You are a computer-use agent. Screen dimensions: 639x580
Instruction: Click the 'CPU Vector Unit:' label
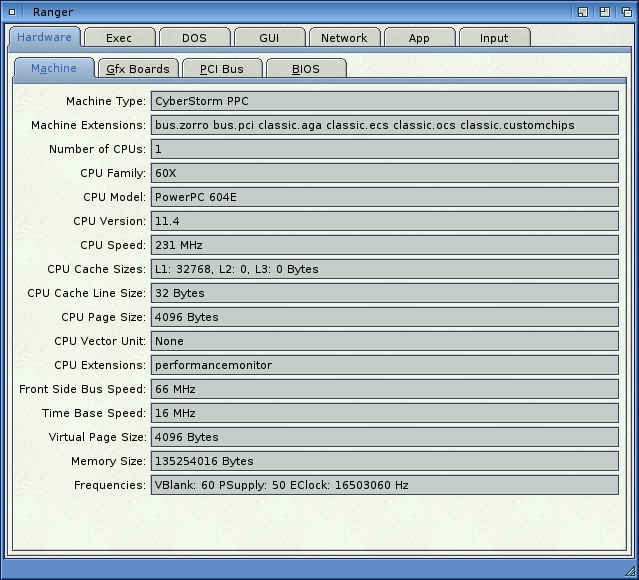pos(100,341)
